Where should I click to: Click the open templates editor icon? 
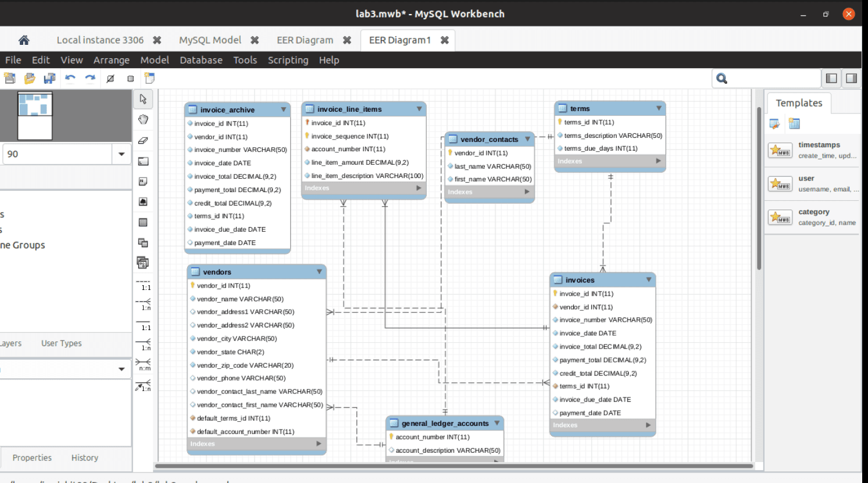point(774,123)
